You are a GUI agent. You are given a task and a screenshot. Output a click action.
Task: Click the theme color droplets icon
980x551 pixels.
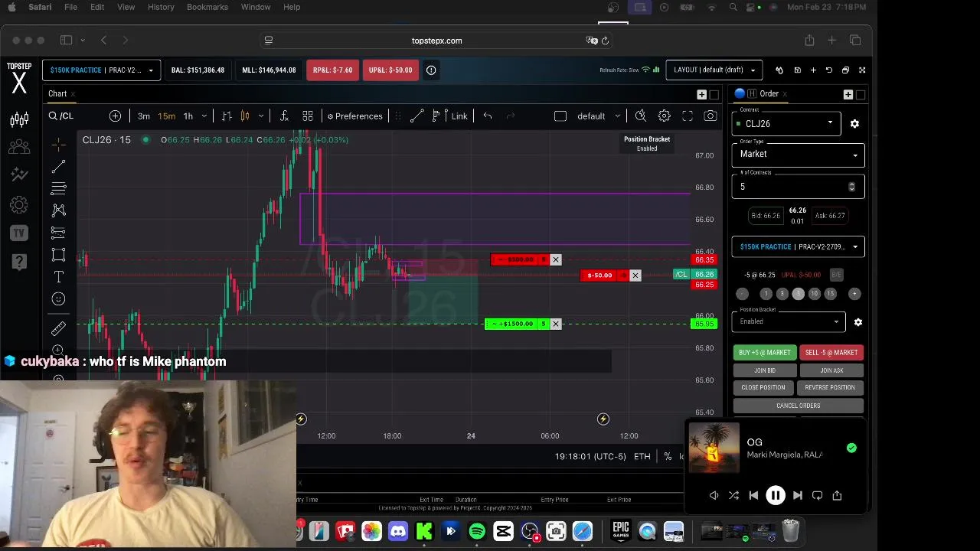[779, 70]
